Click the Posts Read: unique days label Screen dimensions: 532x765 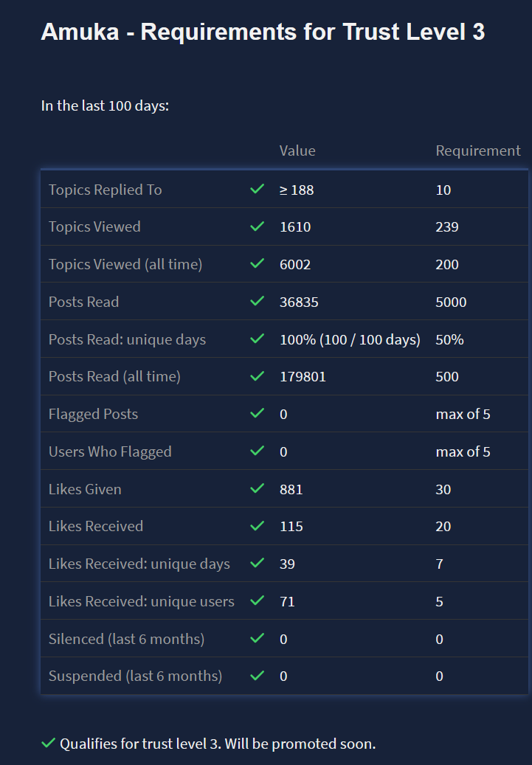point(127,339)
